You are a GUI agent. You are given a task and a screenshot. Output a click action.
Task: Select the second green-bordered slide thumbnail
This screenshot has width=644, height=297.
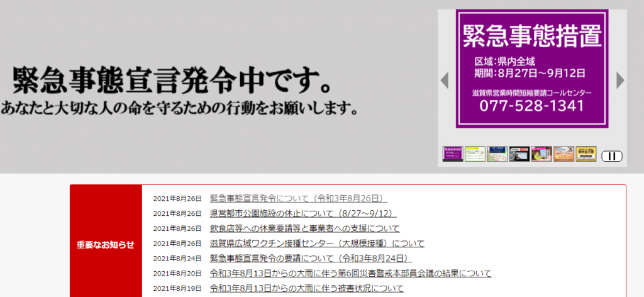pyautogui.click(x=475, y=154)
